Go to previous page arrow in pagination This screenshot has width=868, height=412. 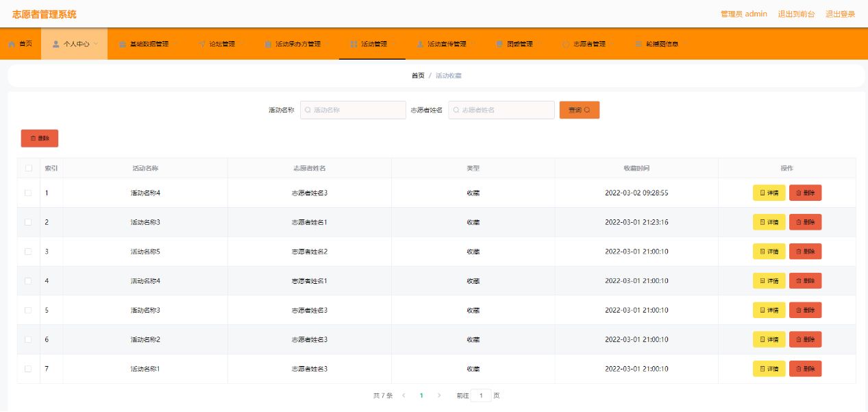[x=404, y=396]
